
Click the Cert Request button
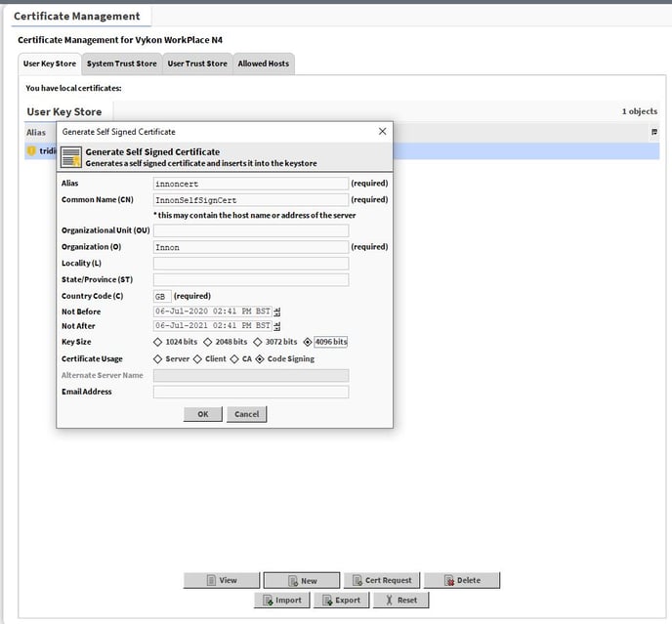pos(382,580)
